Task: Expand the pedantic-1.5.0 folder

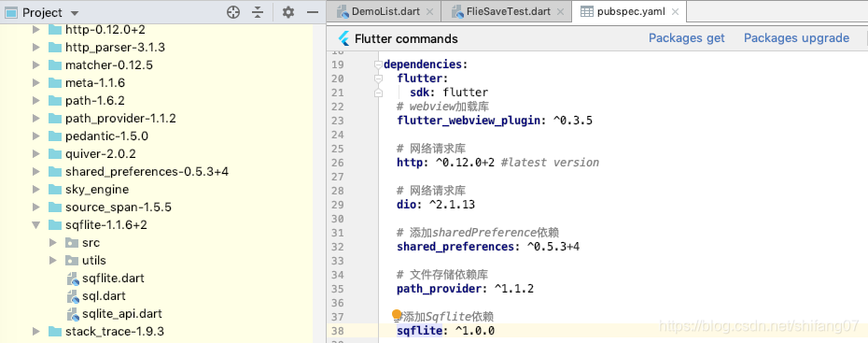Action: (36, 136)
